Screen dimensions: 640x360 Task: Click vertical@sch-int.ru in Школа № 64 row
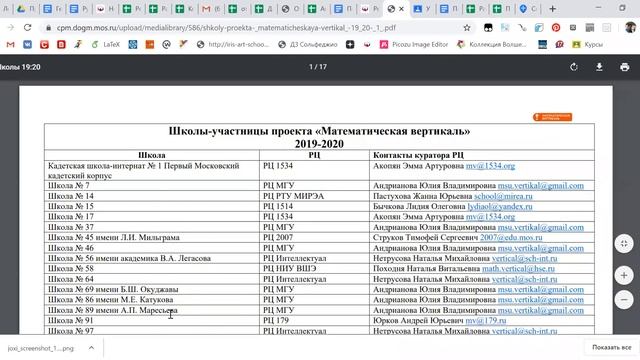524,279
